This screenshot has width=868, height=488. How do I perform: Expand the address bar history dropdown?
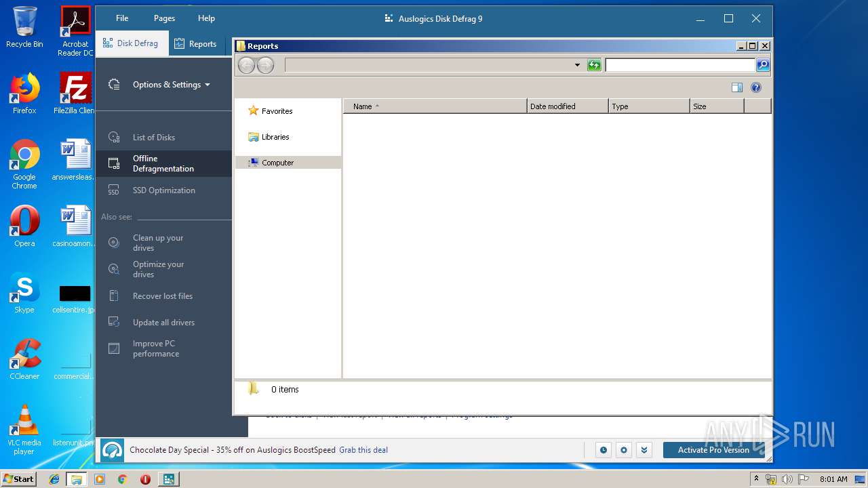coord(577,65)
